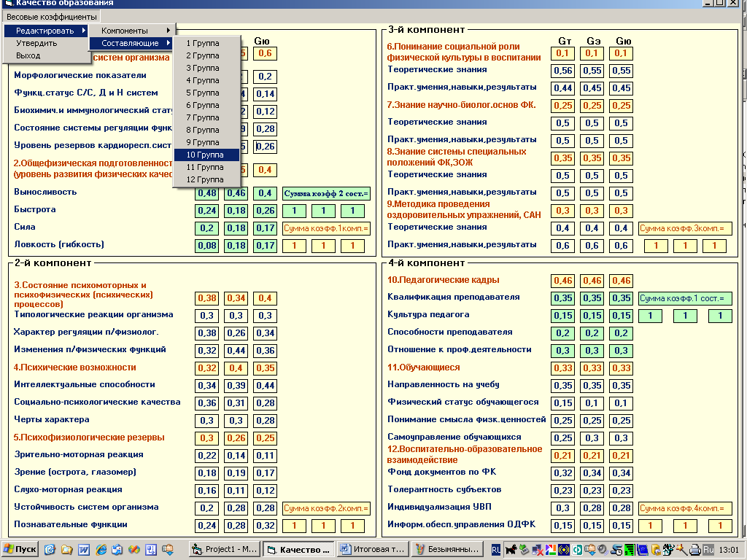Open the Весовые коэффициенты menu
The height and width of the screenshot is (560, 747).
coord(52,17)
